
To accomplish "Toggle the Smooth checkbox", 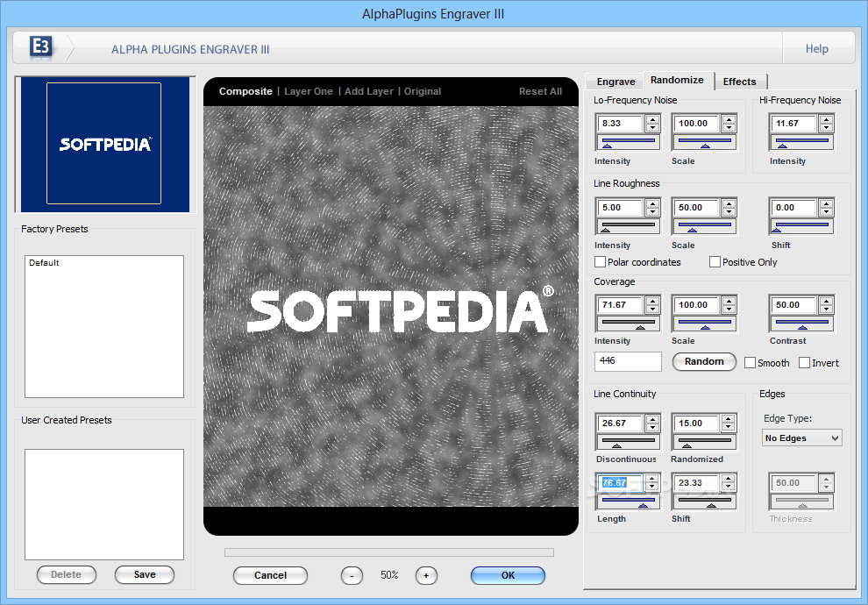I will point(751,363).
